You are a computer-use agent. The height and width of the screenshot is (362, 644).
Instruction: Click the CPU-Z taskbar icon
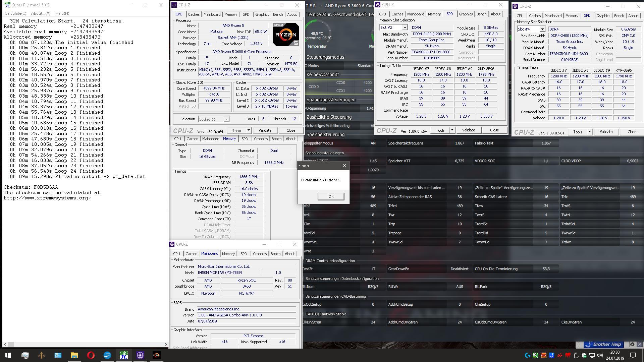click(x=140, y=355)
